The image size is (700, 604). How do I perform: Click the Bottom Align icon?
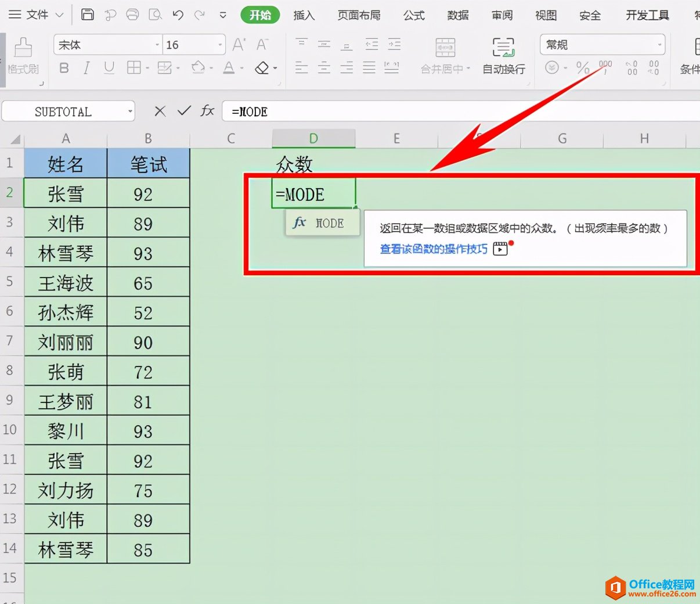tap(347, 45)
